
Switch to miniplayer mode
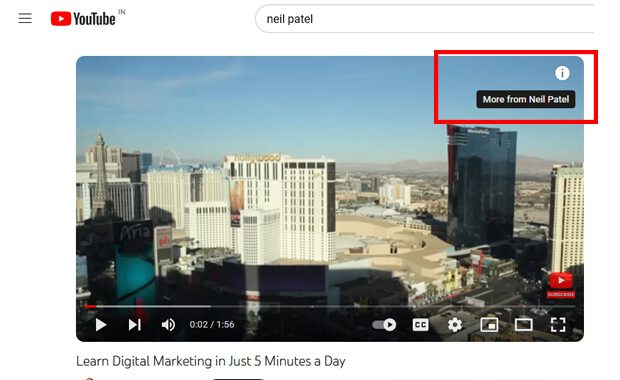pyautogui.click(x=489, y=325)
